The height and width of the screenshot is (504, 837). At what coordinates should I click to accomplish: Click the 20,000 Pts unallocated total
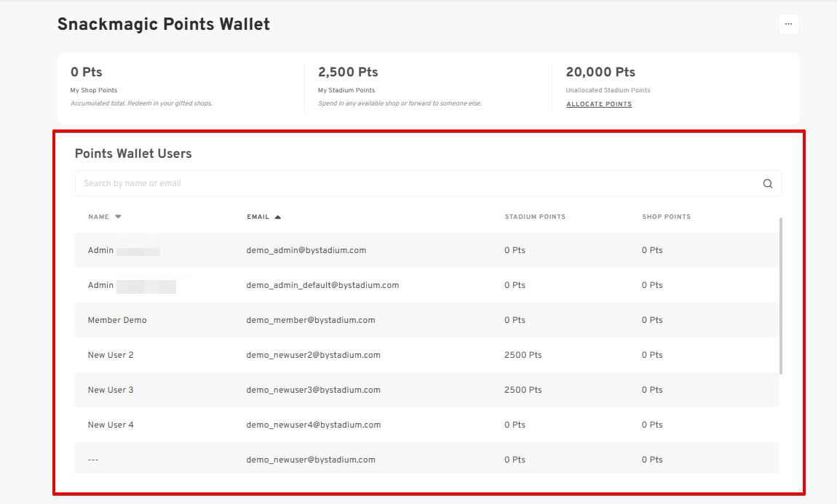[600, 72]
